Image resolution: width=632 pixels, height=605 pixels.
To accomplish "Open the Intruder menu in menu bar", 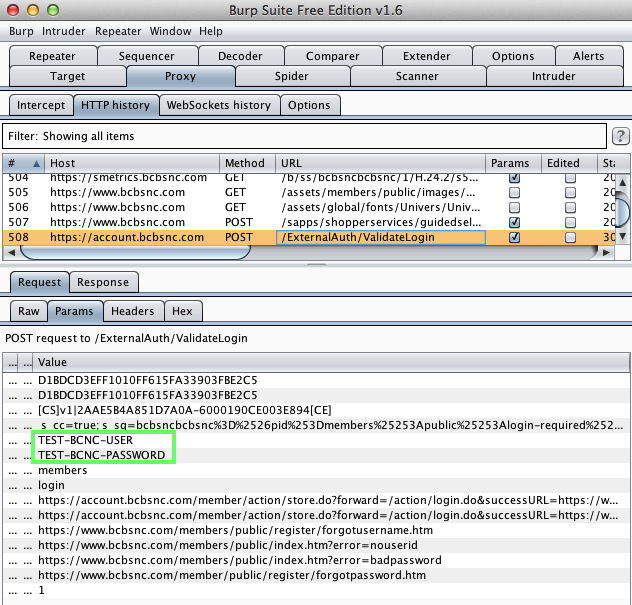I will (64, 31).
